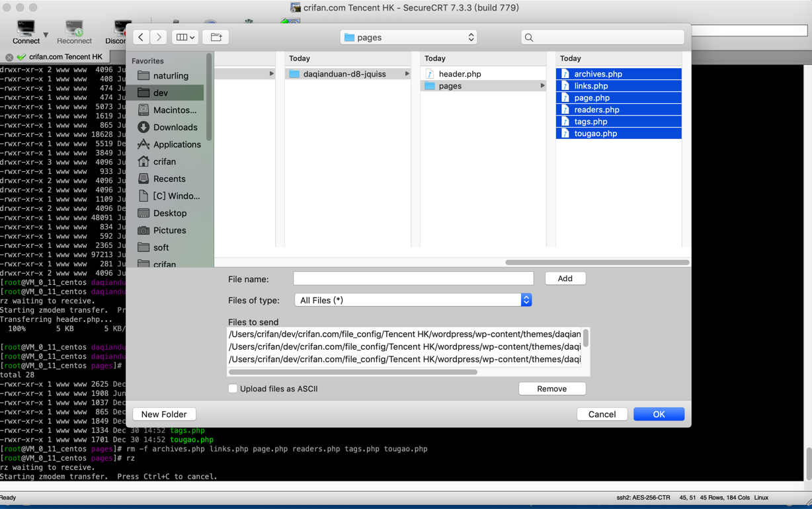
Task: Click the New Folder button
Action: coord(164,414)
